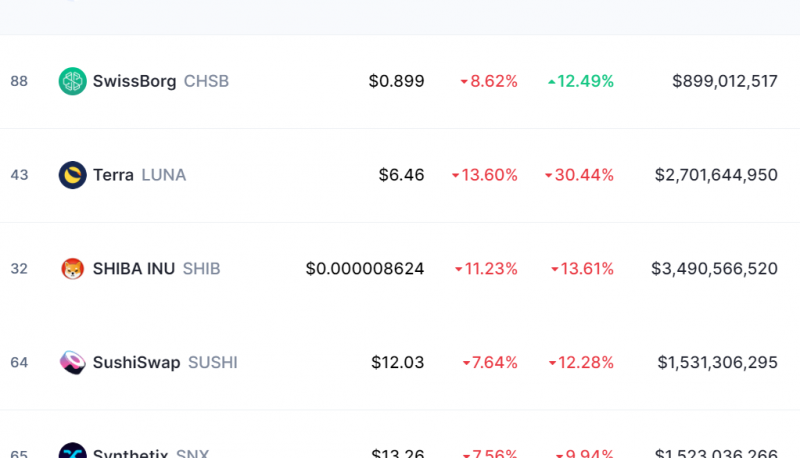The height and width of the screenshot is (458, 800).
Task: Click the Synthetix logo icon
Action: pyautogui.click(x=72, y=450)
